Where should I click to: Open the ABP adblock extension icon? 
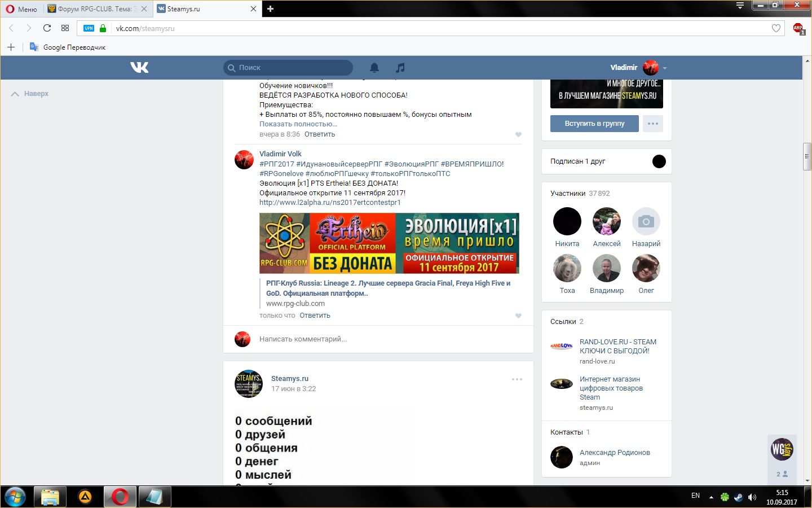click(x=798, y=28)
